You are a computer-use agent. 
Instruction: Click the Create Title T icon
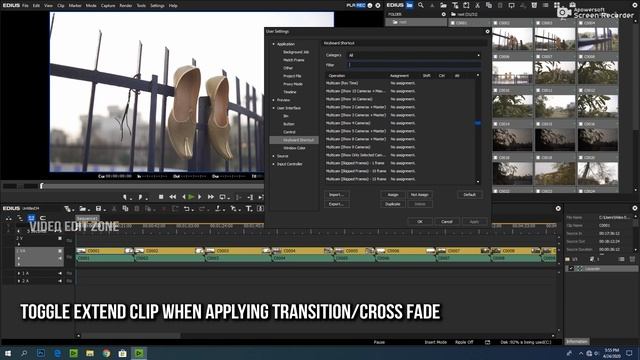click(249, 209)
